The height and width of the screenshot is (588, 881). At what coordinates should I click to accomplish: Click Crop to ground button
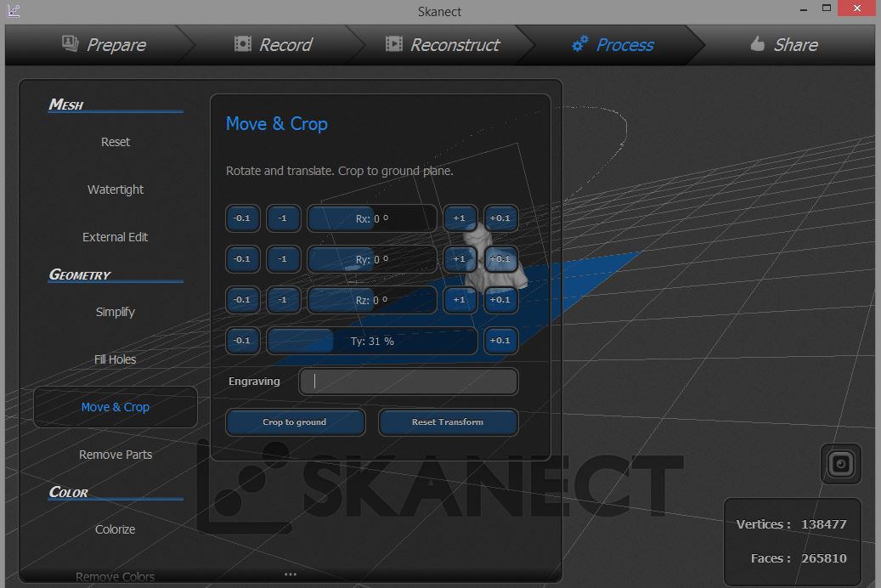[295, 422]
